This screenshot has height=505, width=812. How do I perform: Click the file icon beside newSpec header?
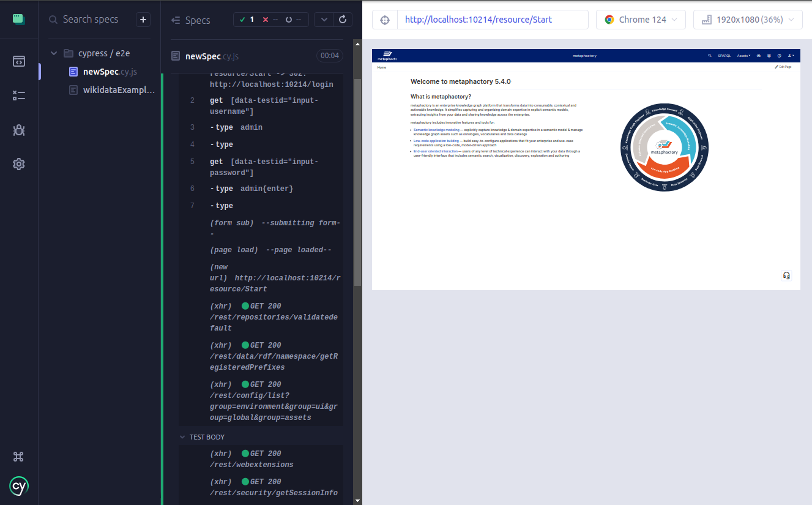176,56
